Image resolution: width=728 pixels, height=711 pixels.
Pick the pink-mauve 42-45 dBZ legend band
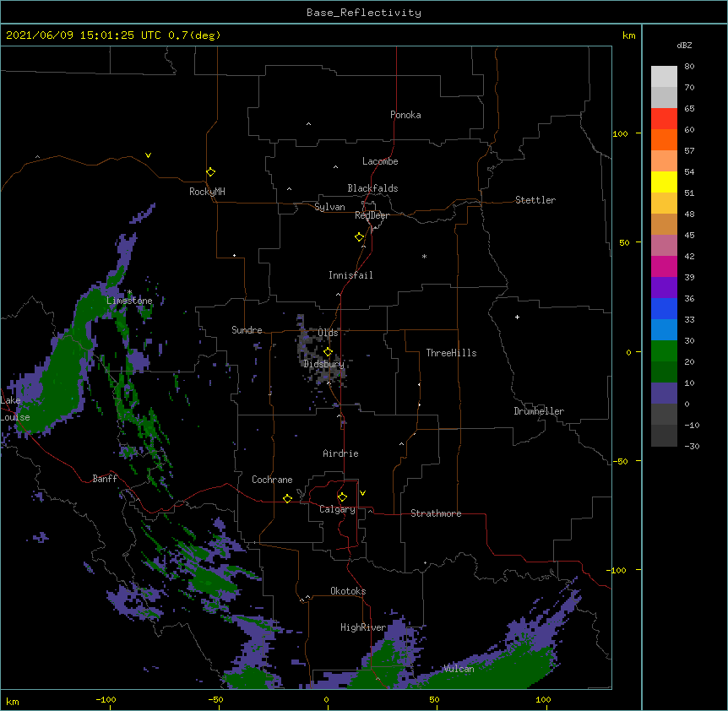tap(664, 246)
